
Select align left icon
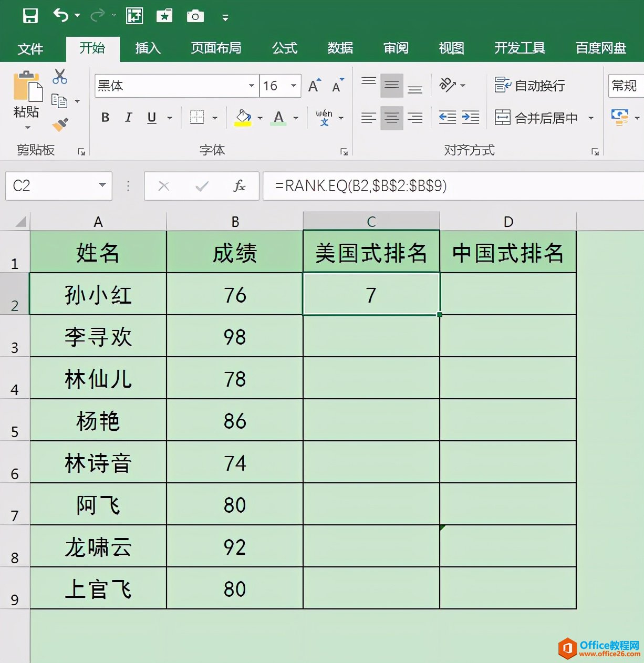tap(369, 118)
